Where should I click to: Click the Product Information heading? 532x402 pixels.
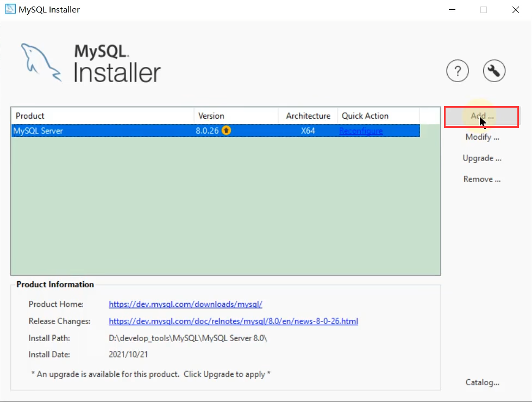pyautogui.click(x=55, y=285)
